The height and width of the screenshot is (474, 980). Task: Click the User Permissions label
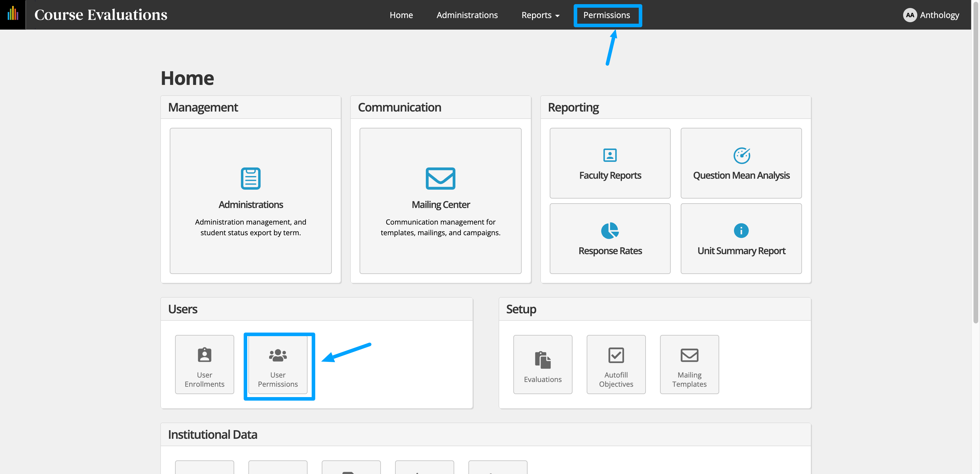coord(278,379)
